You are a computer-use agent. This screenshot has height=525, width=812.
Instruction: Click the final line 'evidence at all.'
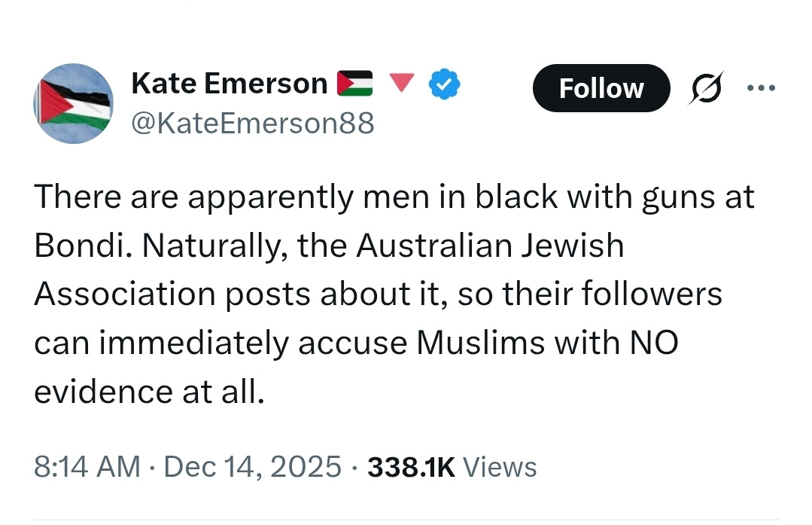[149, 391]
